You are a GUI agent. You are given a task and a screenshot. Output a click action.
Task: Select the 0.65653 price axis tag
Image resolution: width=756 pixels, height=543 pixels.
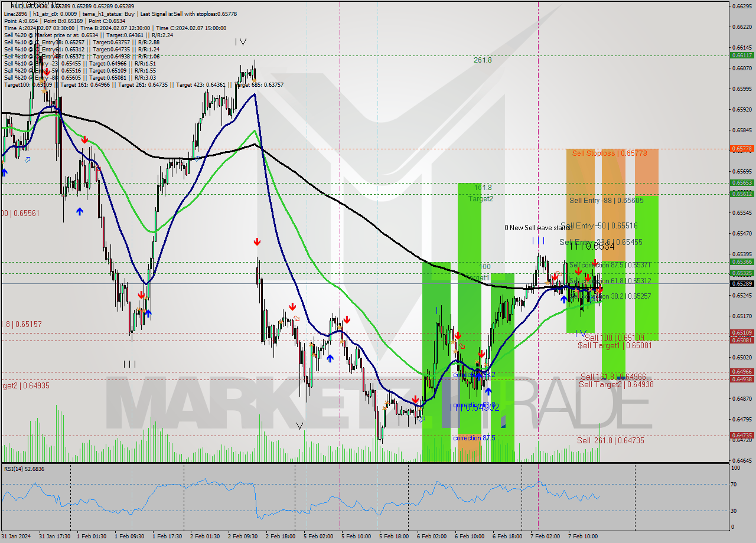tap(742, 183)
